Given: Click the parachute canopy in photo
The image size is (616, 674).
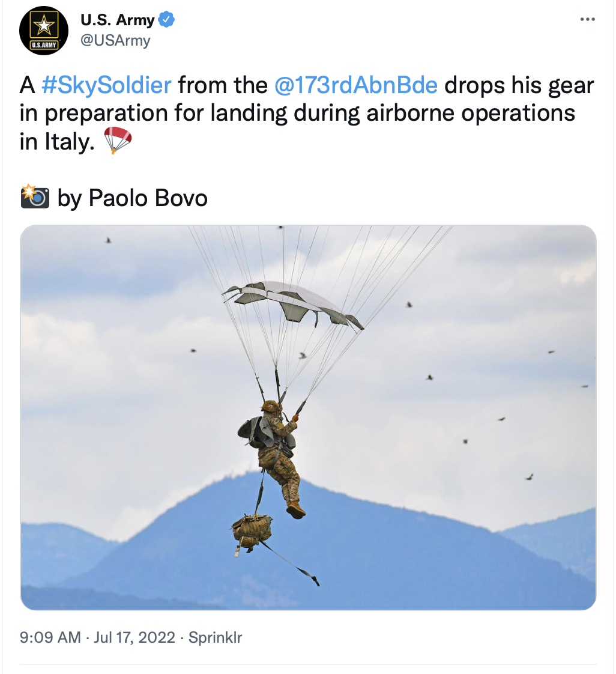Looking at the screenshot, I should [x=293, y=306].
